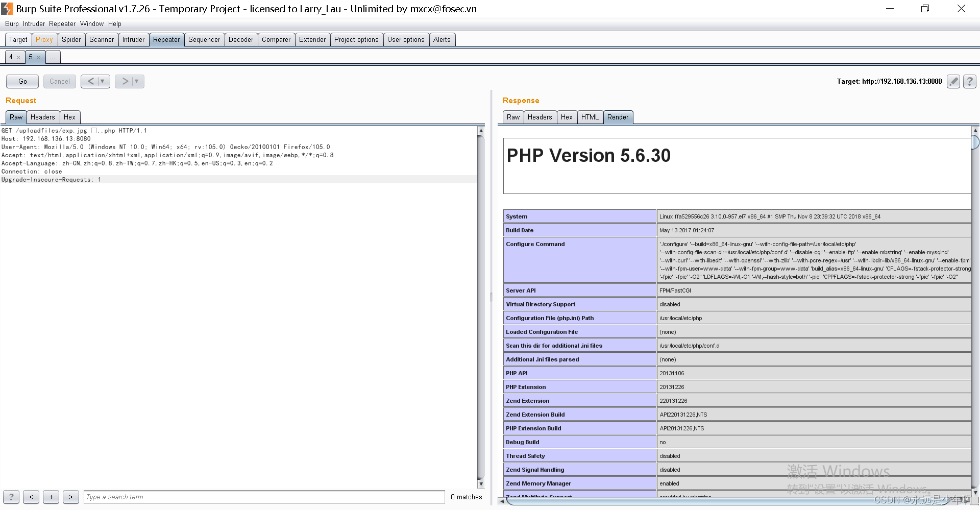This screenshot has width=980, height=510.
Task: Select the Repeater tool tab
Action: point(166,39)
